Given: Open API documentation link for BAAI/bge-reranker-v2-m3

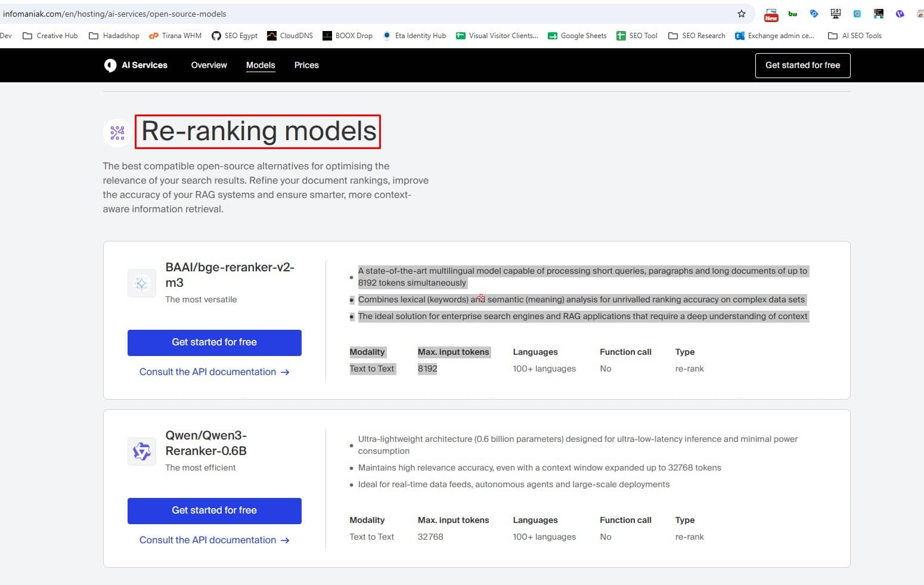Looking at the screenshot, I should tap(215, 372).
